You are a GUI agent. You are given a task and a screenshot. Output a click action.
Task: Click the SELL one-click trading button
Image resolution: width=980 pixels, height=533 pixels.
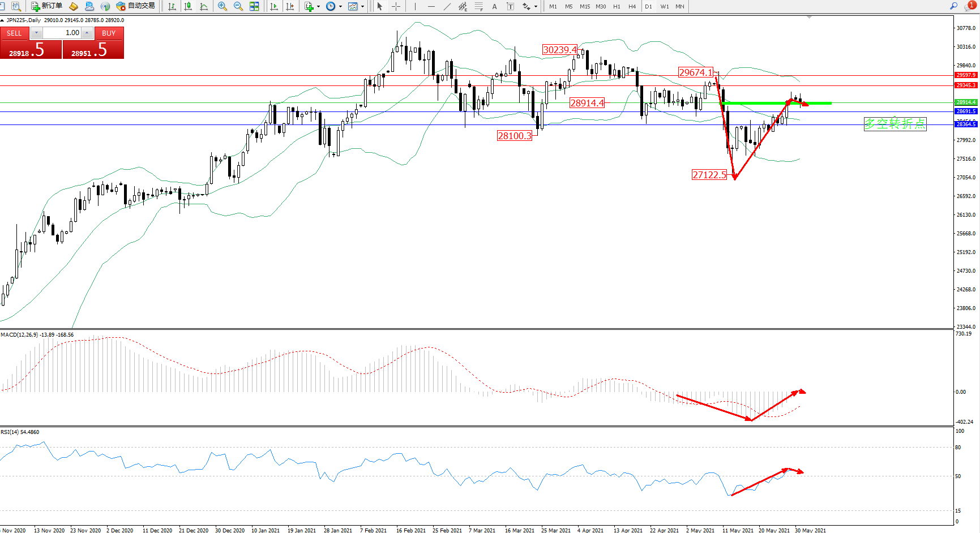(14, 33)
